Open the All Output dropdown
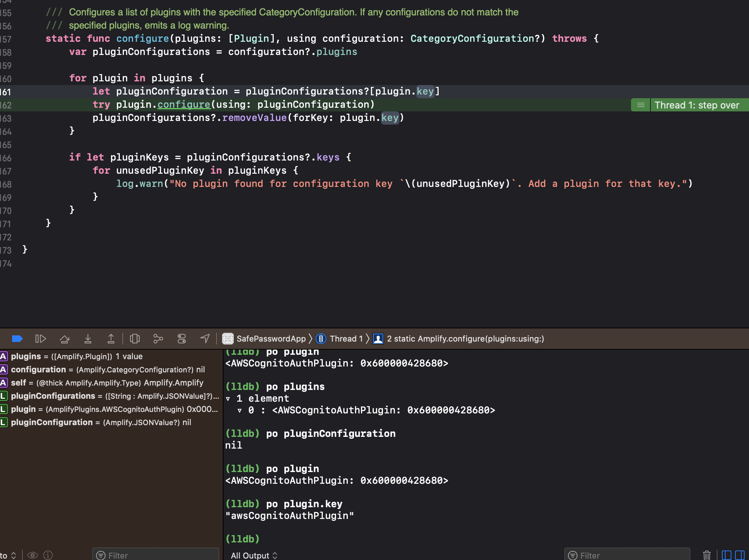Viewport: 749px width, 560px height. coord(254,555)
